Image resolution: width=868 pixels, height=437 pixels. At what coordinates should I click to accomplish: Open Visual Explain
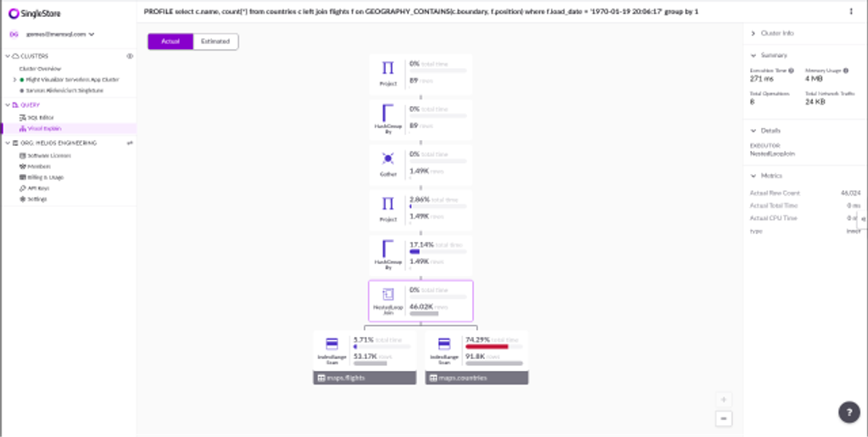44,128
